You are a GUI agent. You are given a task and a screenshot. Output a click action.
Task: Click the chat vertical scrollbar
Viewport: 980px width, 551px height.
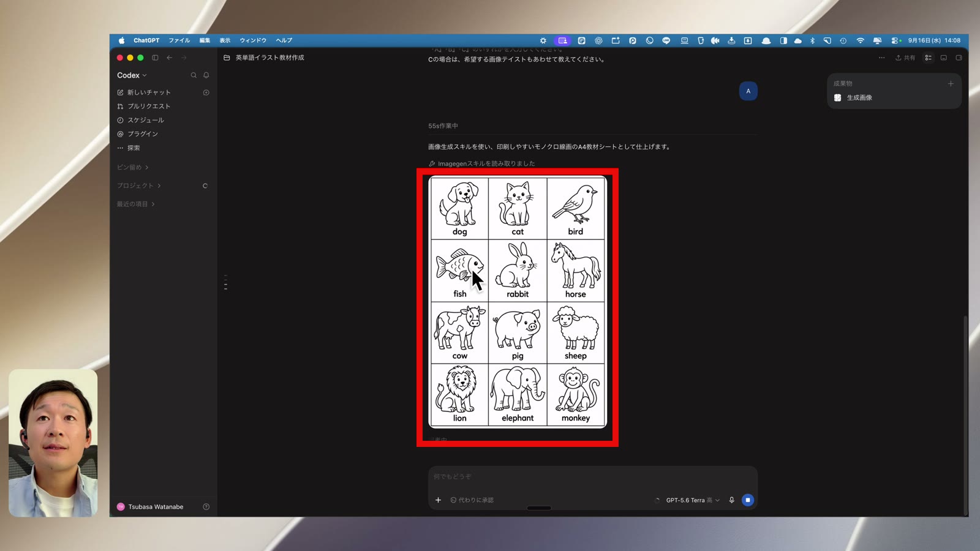coord(965,415)
